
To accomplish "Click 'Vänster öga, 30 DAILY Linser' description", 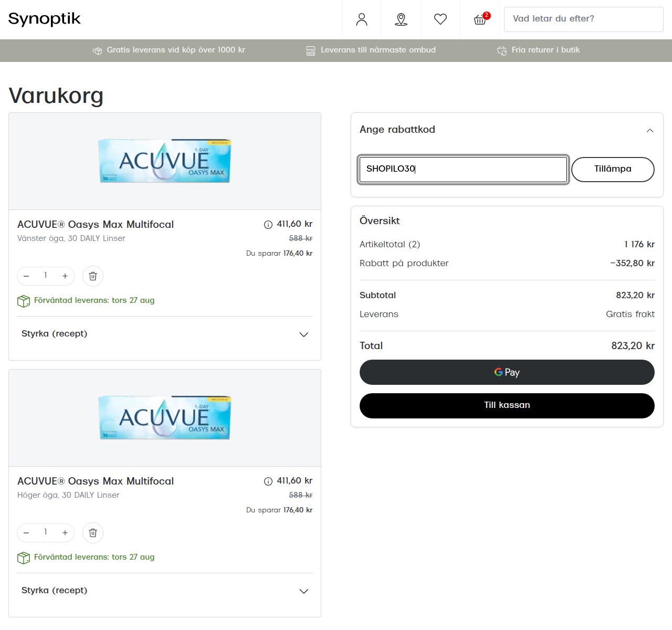I will [71, 238].
